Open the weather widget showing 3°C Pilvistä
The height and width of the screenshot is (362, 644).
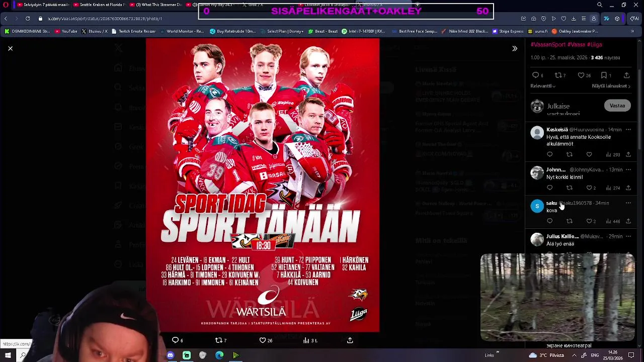click(x=547, y=355)
